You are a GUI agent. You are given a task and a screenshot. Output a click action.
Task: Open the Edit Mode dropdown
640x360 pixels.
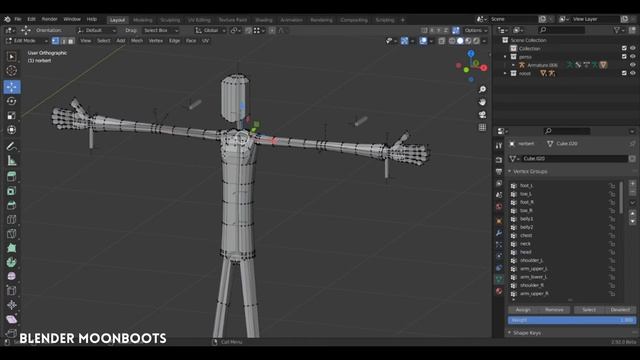click(27, 41)
